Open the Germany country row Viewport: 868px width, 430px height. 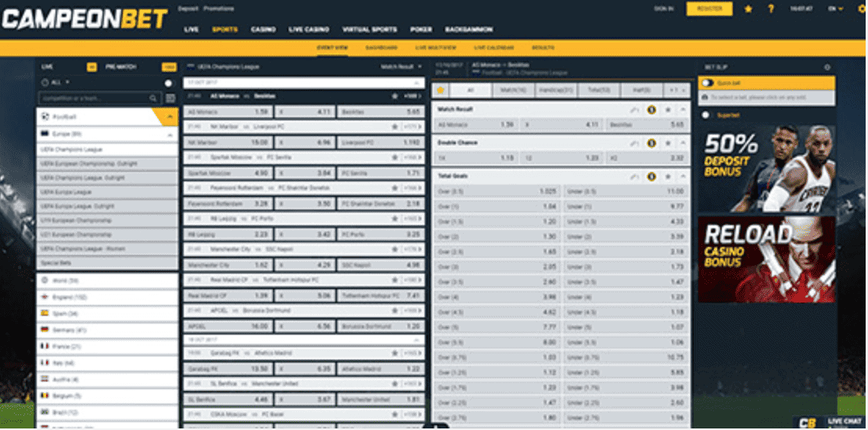tap(107, 330)
